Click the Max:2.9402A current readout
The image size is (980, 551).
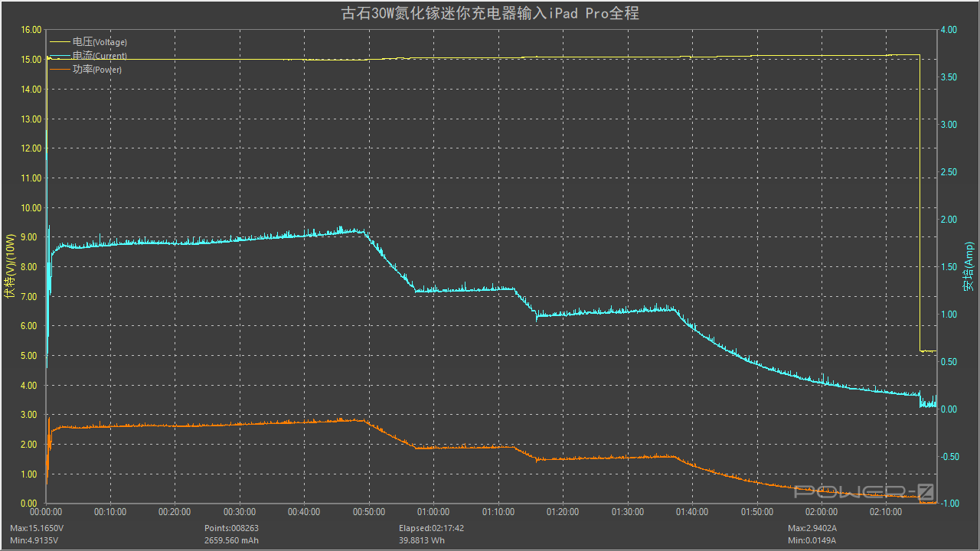pos(812,528)
